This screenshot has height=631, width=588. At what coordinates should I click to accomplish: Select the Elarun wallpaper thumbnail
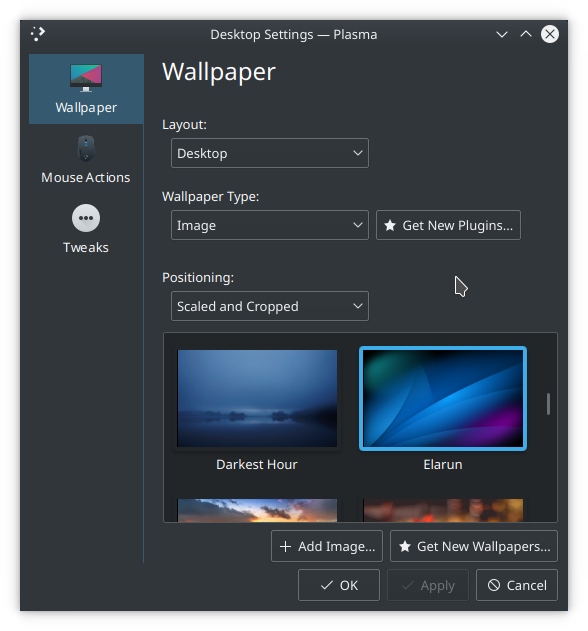coord(443,398)
